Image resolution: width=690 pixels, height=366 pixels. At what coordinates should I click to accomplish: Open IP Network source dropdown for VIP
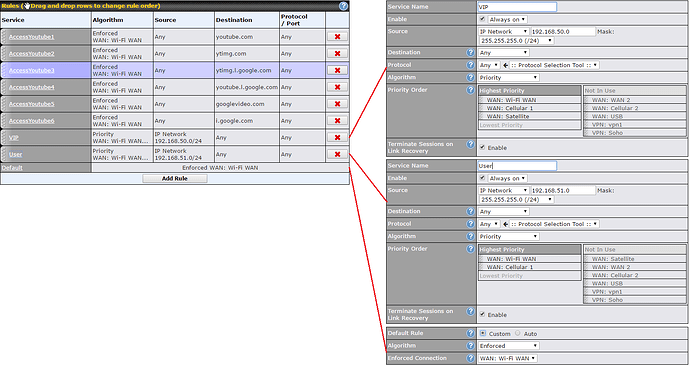[504, 32]
